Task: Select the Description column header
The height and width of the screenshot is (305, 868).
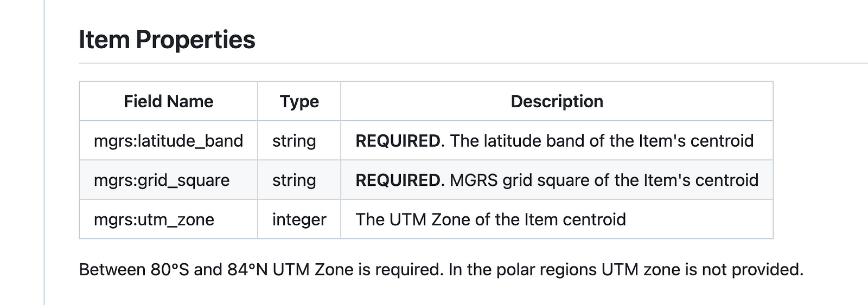Action: click(x=557, y=101)
